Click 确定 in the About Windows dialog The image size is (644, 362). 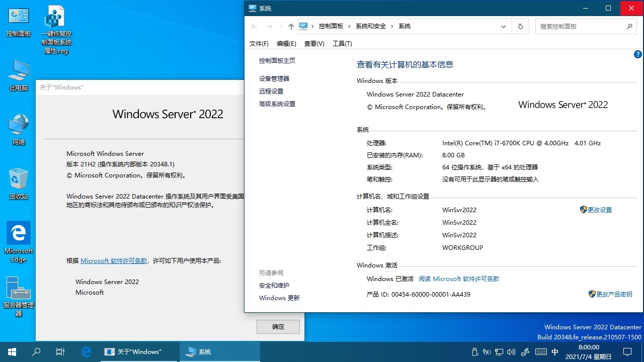[278, 326]
